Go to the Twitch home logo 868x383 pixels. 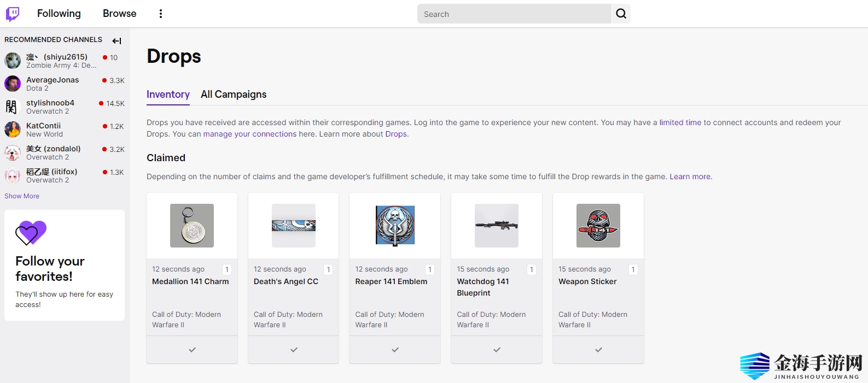tap(13, 14)
